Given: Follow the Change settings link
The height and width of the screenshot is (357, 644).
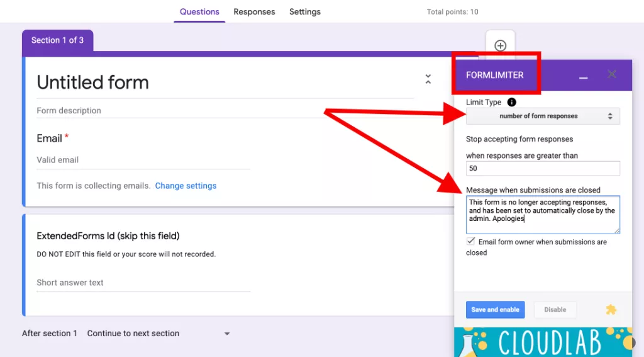Looking at the screenshot, I should (186, 186).
